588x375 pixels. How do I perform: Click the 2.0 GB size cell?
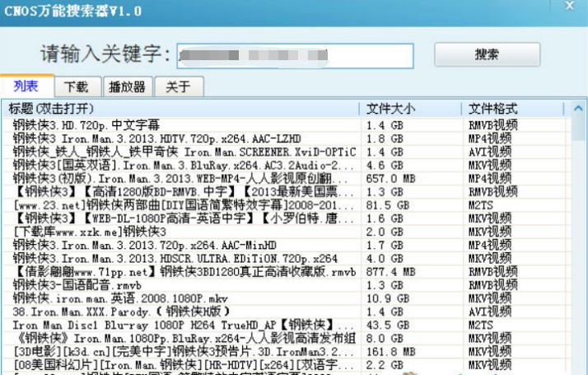(385, 232)
